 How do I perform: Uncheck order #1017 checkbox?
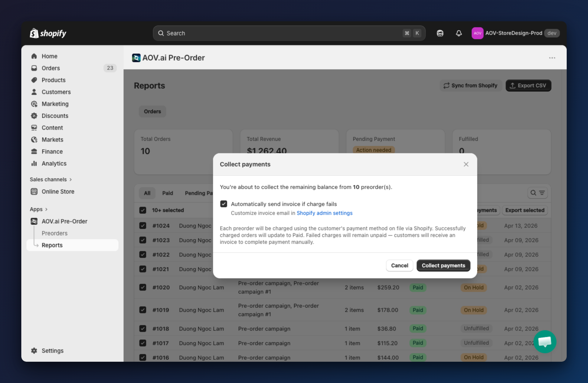point(143,343)
